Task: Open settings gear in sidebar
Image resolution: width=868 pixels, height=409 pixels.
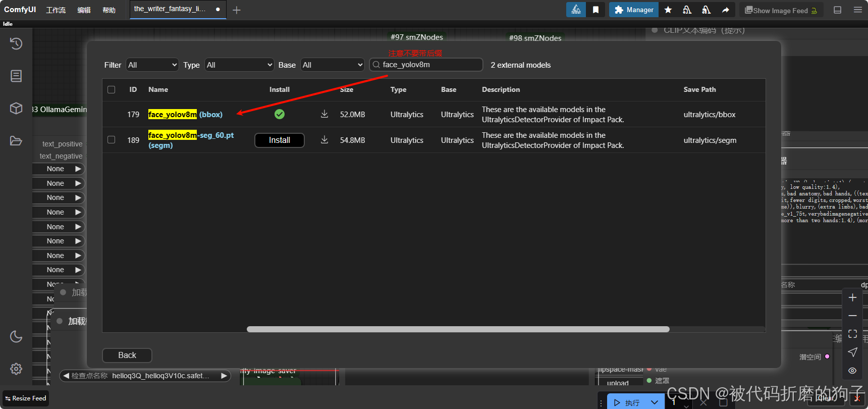Action: tap(16, 369)
